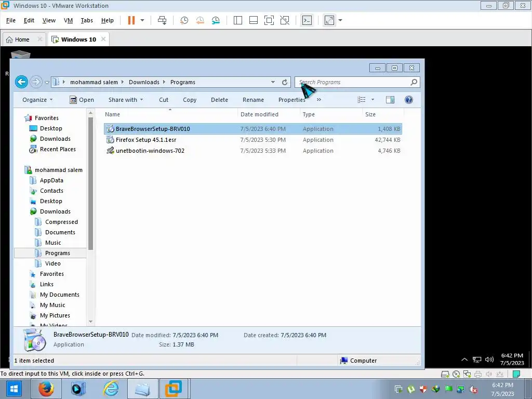Image resolution: width=532 pixels, height=399 pixels.
Task: Select Music folder under Downloads
Action: click(53, 243)
